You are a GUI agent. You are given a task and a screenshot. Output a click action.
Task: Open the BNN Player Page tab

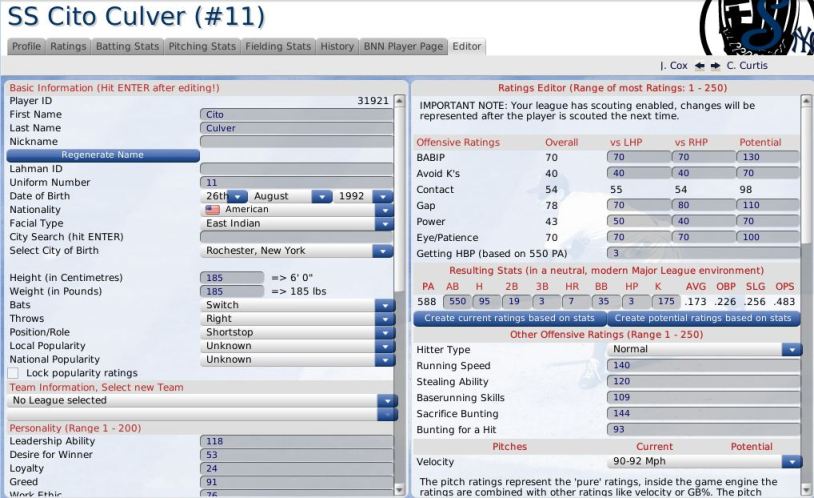point(403,46)
